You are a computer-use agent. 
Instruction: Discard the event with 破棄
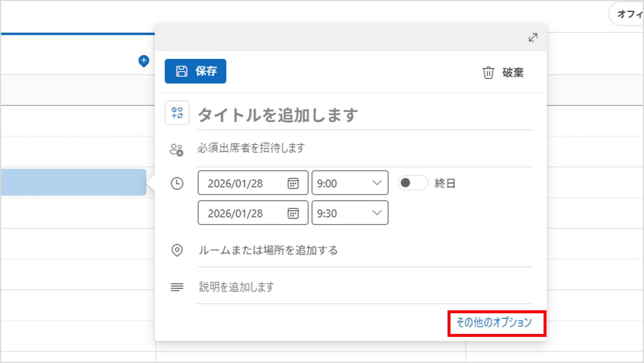coord(503,73)
